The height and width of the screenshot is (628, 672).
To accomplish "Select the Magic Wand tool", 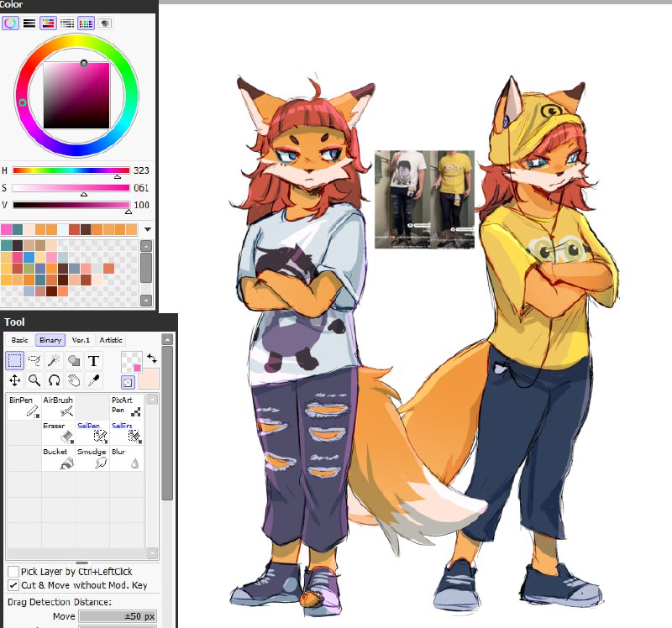I will 54,360.
